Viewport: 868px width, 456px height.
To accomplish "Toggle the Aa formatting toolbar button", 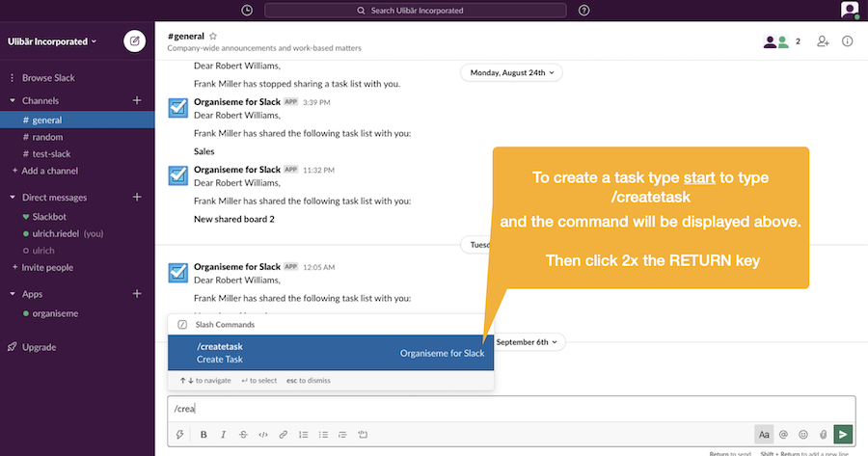I will tap(764, 435).
